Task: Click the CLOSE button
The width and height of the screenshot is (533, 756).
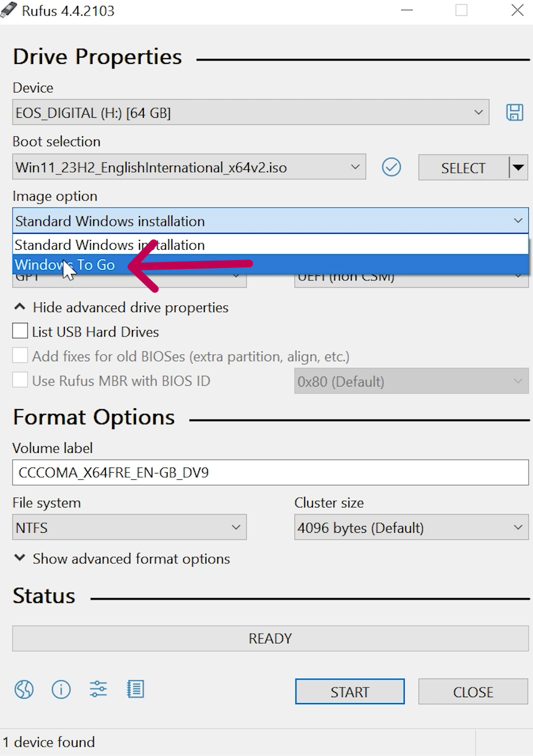Action: (473, 691)
